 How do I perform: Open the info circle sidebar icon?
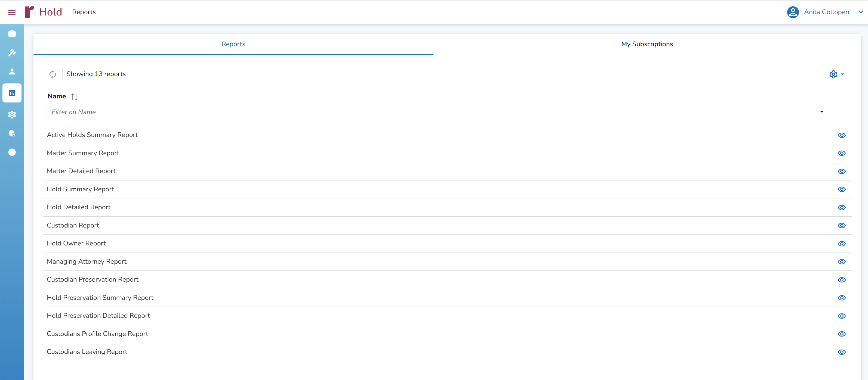12,152
